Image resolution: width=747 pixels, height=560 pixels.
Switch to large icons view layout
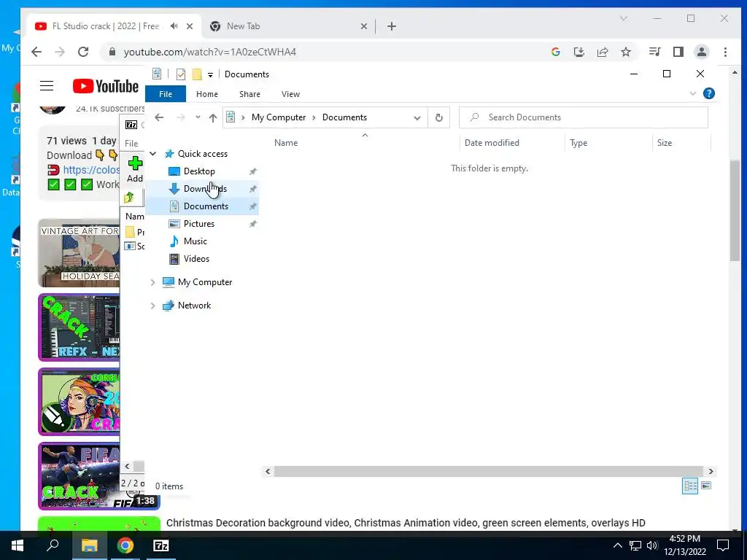(706, 486)
